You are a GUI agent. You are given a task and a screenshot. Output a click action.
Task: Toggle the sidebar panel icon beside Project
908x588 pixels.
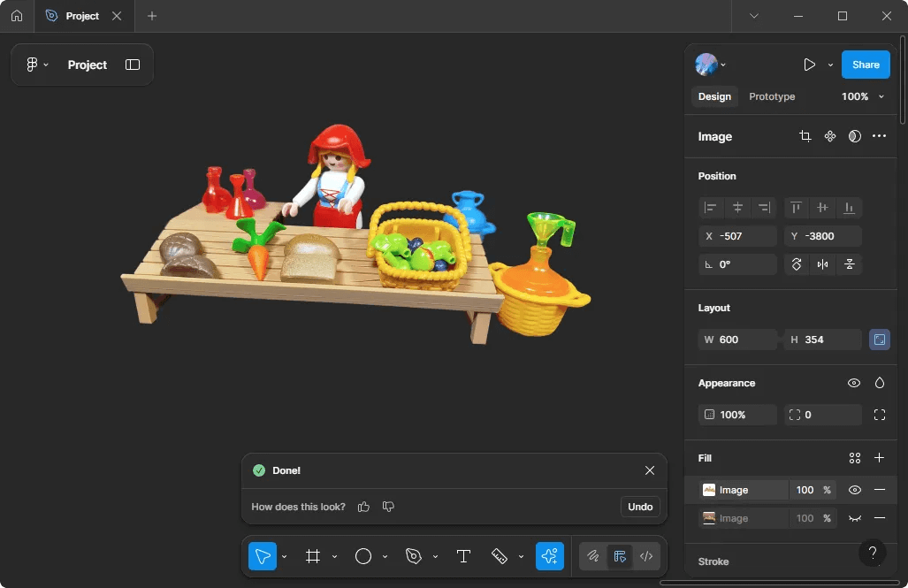(133, 65)
